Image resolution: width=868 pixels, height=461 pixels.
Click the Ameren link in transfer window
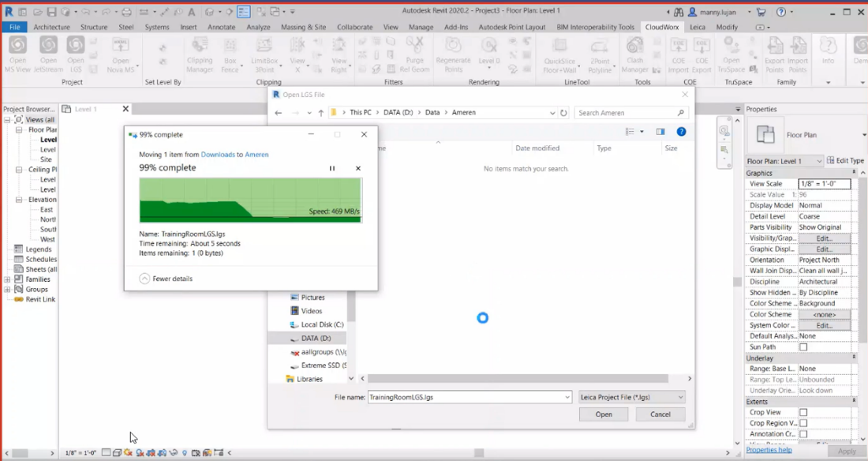pyautogui.click(x=257, y=155)
